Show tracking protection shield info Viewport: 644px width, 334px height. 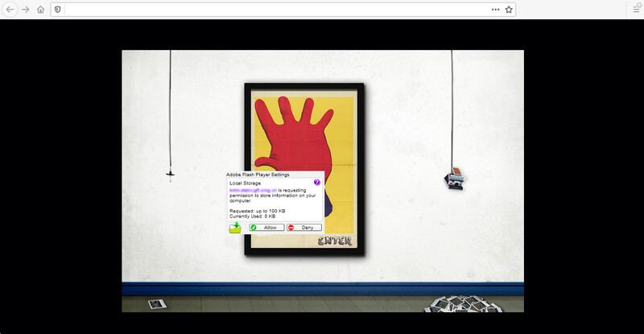tap(58, 10)
